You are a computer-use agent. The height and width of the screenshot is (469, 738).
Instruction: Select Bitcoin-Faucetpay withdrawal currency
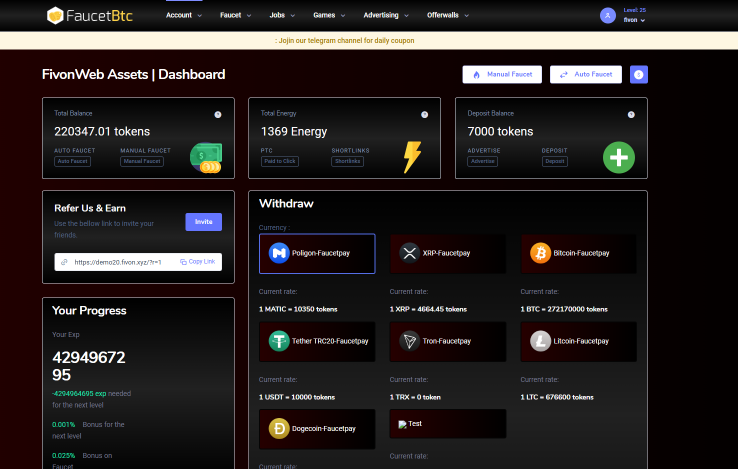coord(578,254)
